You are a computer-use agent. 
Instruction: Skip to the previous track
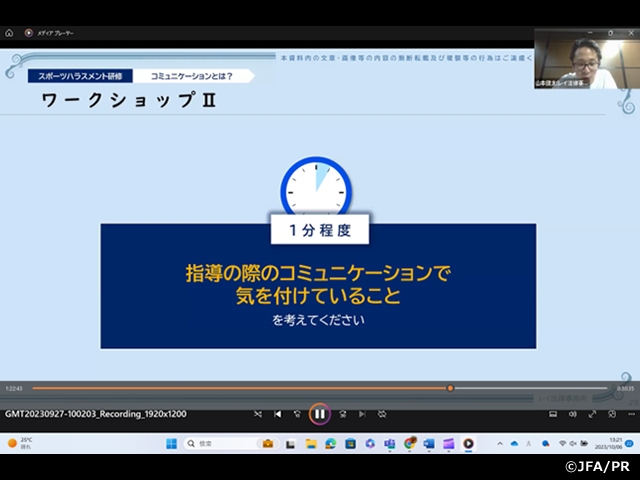point(278,413)
